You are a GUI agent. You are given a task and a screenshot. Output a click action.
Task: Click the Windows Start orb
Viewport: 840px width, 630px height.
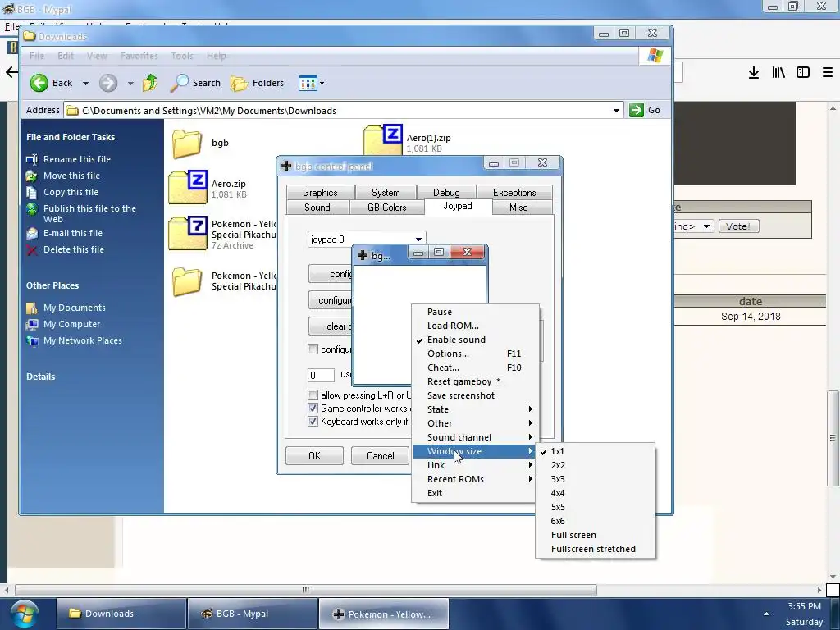(25, 614)
